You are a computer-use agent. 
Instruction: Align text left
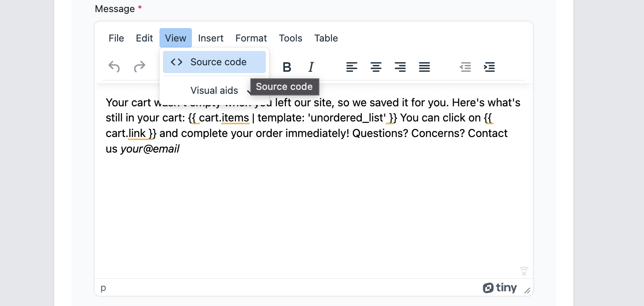tap(352, 67)
